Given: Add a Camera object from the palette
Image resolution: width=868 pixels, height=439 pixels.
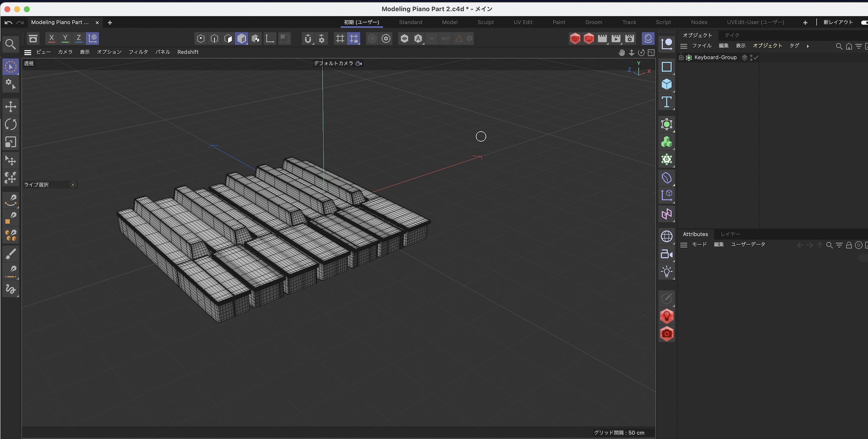Looking at the screenshot, I should pyautogui.click(x=667, y=254).
